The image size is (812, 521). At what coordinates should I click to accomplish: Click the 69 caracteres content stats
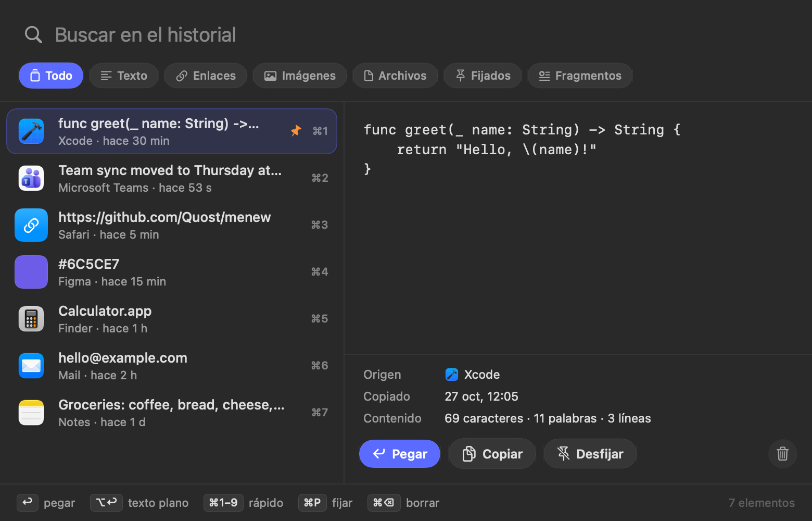click(x=548, y=418)
